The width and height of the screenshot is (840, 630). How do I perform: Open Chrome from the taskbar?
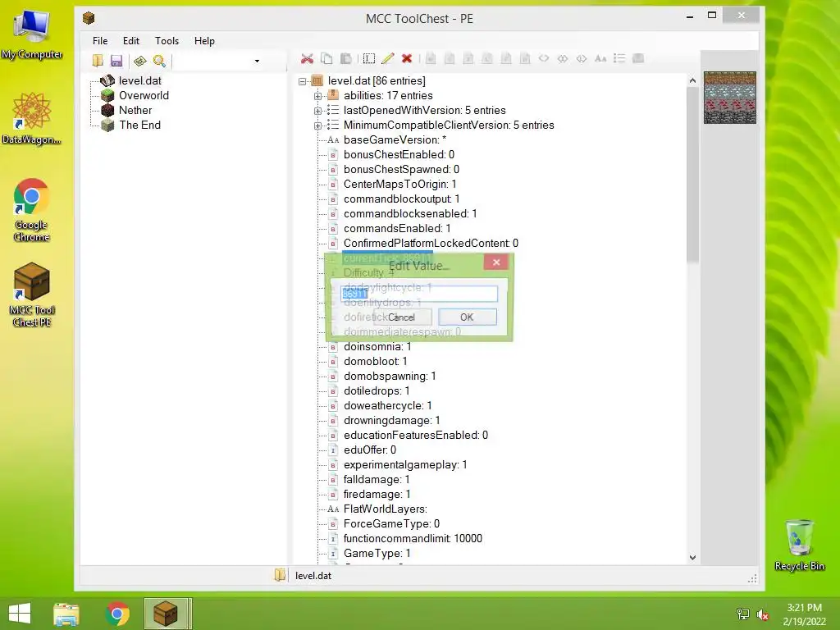coord(118,614)
